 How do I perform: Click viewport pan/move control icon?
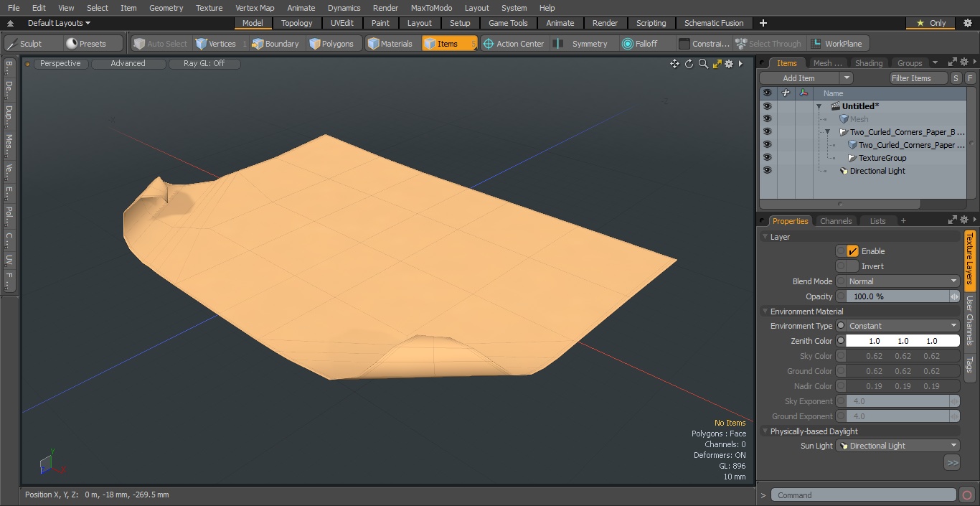click(674, 64)
